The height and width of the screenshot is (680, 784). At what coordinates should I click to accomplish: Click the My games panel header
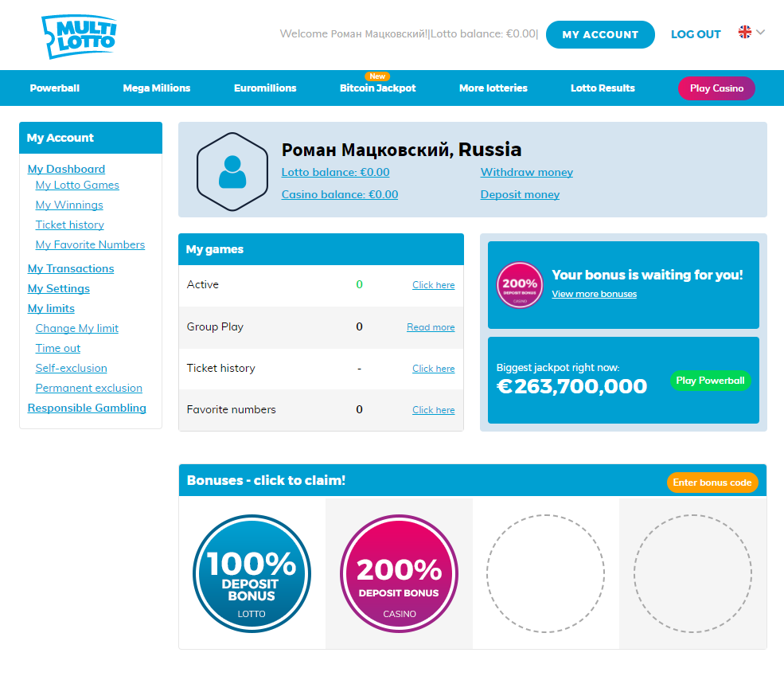click(321, 249)
